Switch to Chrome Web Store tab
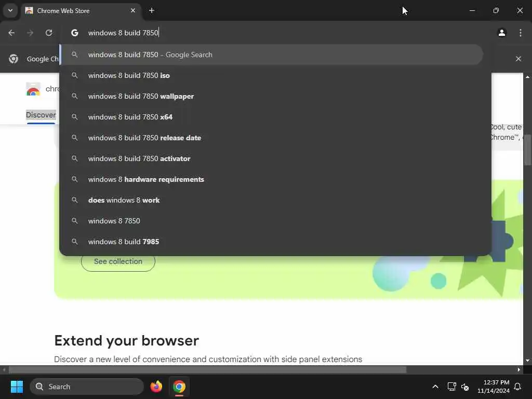Image resolution: width=532 pixels, height=399 pixels. pos(82,10)
